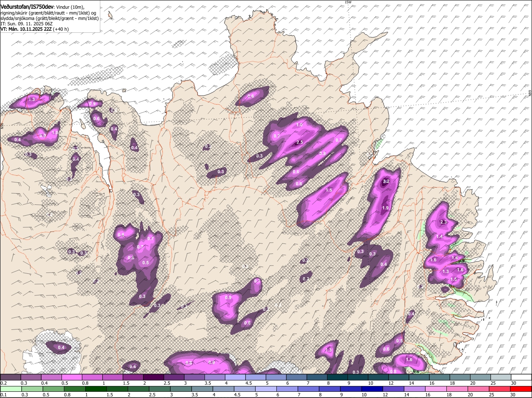Click the 0.1 label under the rain scale
The height and width of the screenshot is (398, 532).
[3, 395]
